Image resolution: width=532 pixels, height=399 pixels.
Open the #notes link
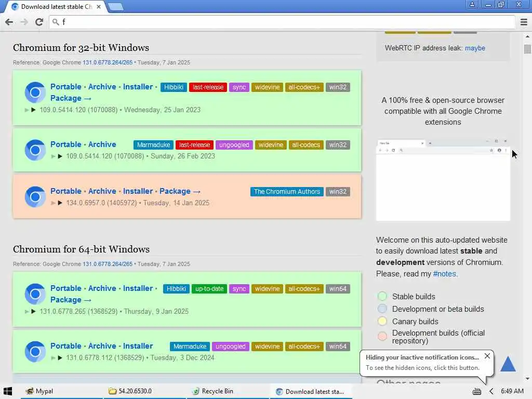(445, 274)
